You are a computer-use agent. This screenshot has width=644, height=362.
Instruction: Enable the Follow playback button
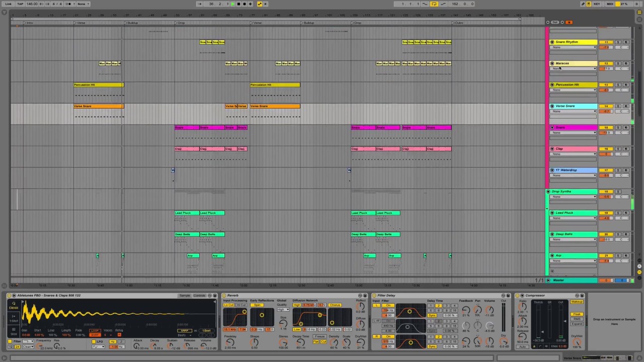click(x=199, y=4)
